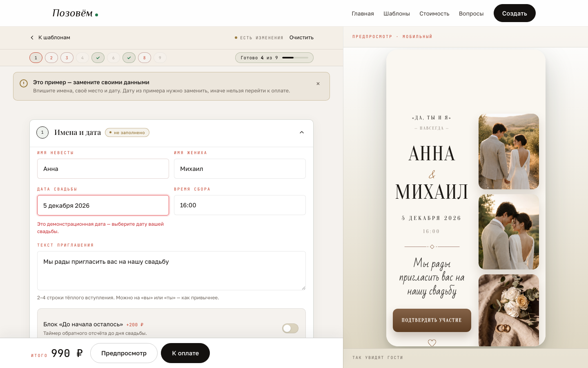This screenshot has width=588, height=368.
Task: Click the Позовём logo
Action: 75,13
